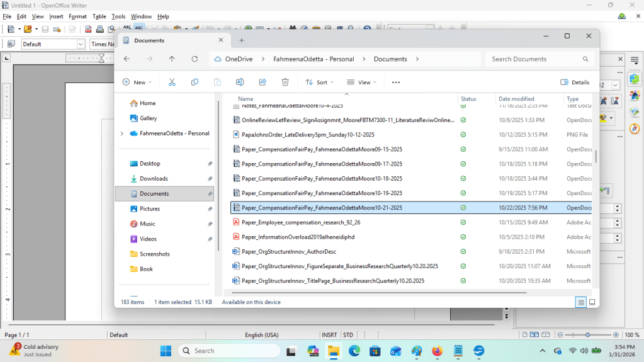
Task: Click the Rename icon in Explorer toolbar
Action: tap(240, 82)
